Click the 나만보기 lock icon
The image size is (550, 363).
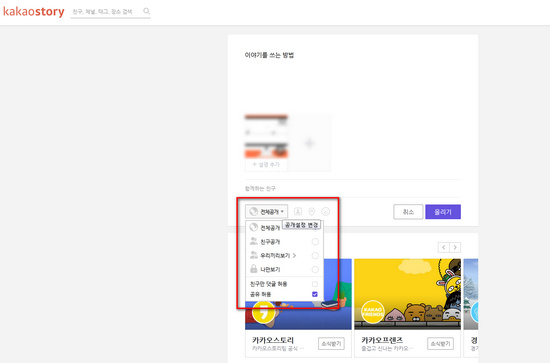coord(254,269)
